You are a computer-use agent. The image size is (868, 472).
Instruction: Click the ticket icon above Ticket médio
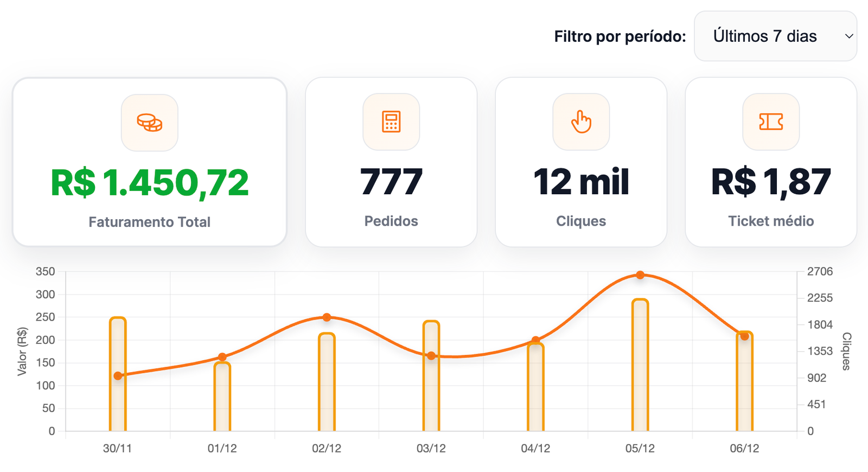click(771, 122)
